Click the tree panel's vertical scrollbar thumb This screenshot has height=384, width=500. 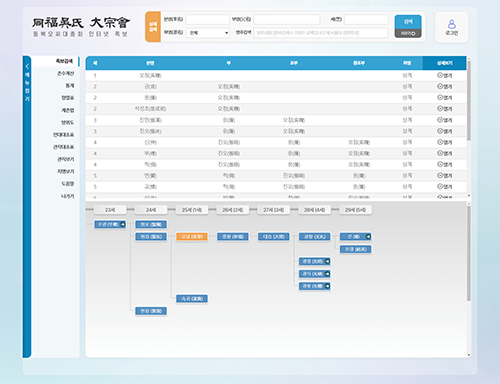point(469,253)
